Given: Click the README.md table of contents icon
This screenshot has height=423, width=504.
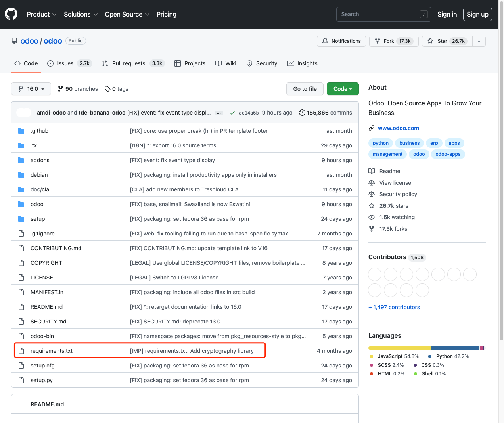Looking at the screenshot, I should [21, 404].
